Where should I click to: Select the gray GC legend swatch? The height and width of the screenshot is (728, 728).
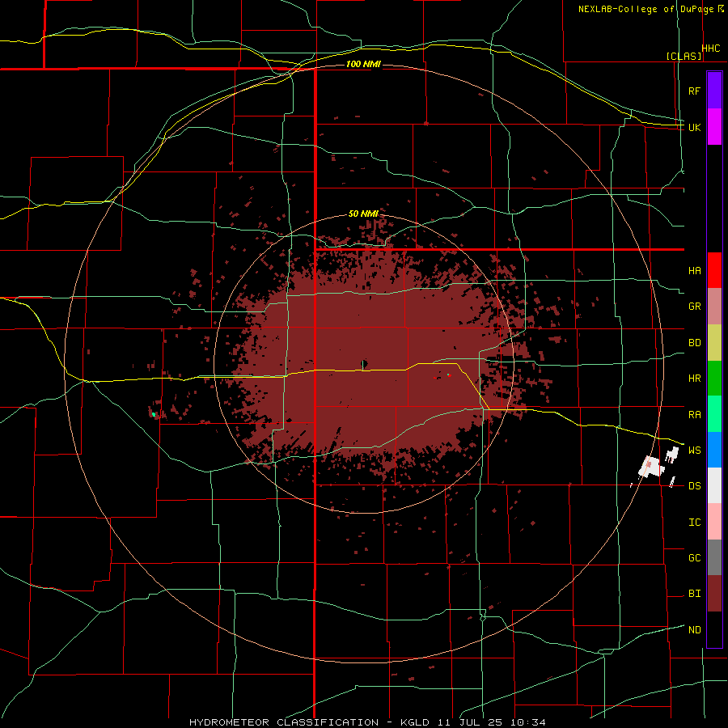[714, 557]
